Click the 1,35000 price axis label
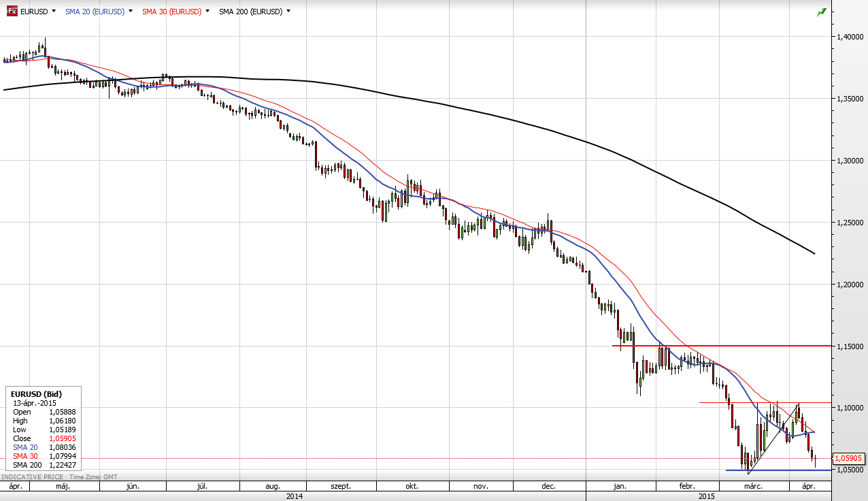The width and height of the screenshot is (868, 501). (x=851, y=99)
